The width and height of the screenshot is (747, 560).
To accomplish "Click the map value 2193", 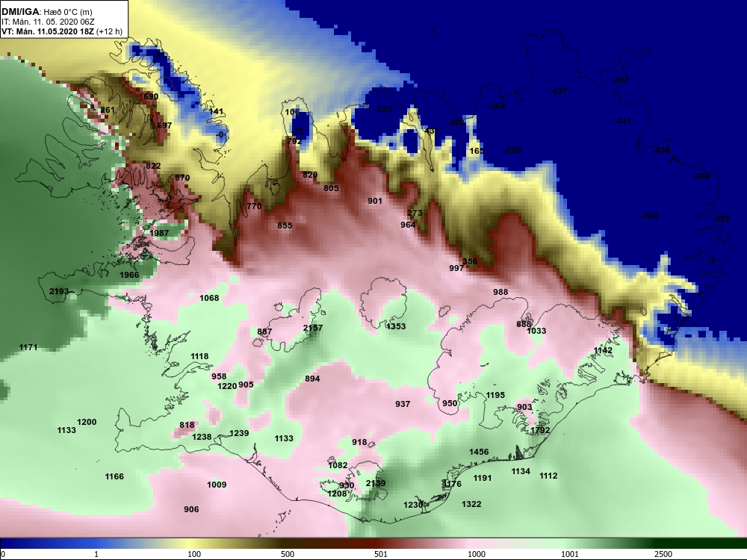I will (x=59, y=291).
